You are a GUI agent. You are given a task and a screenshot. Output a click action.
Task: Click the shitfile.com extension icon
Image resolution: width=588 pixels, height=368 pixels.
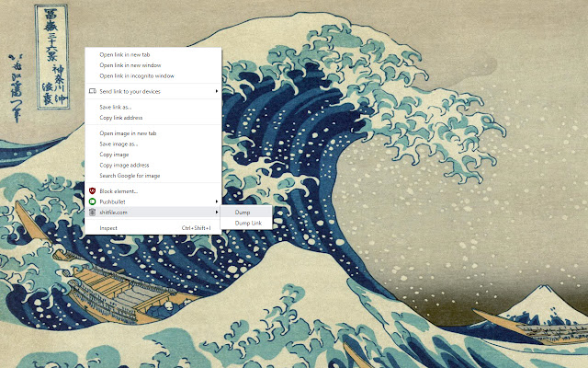click(92, 213)
